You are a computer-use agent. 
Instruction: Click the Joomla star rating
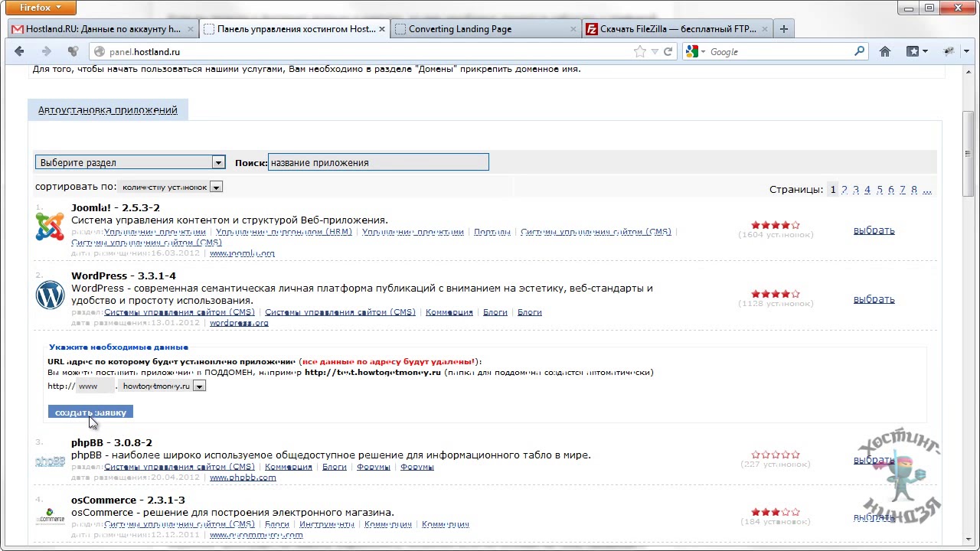click(x=775, y=225)
